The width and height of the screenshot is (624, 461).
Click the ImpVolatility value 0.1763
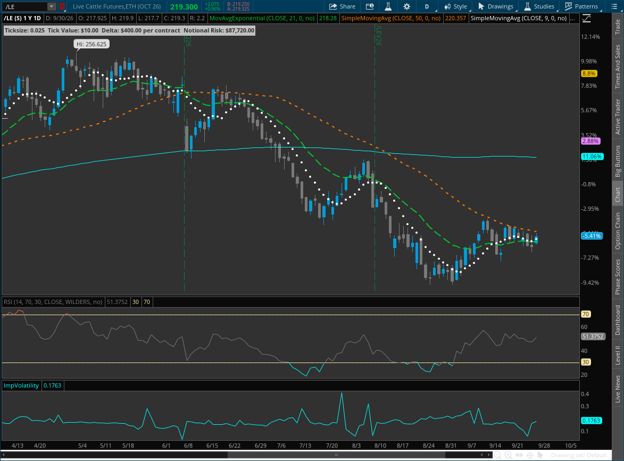tap(52, 385)
